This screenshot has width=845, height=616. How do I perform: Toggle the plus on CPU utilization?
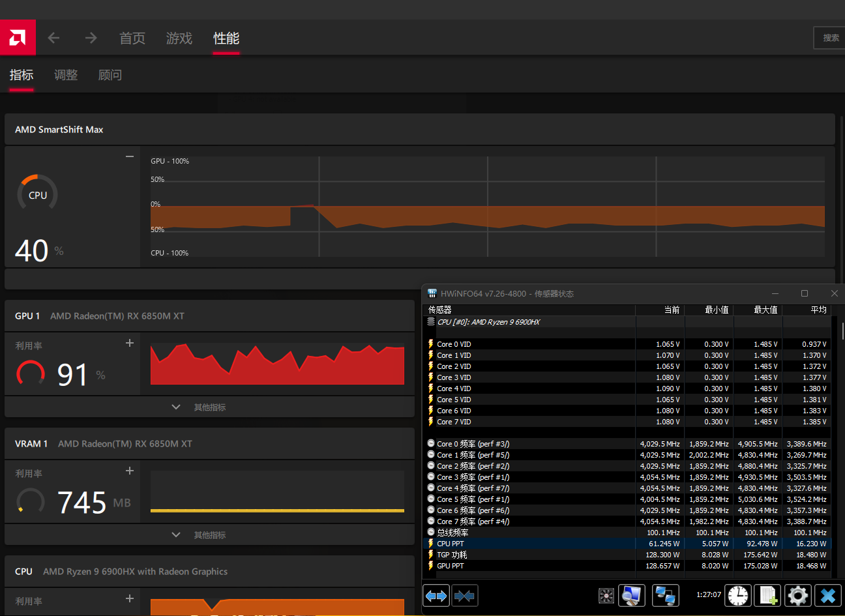(130, 598)
